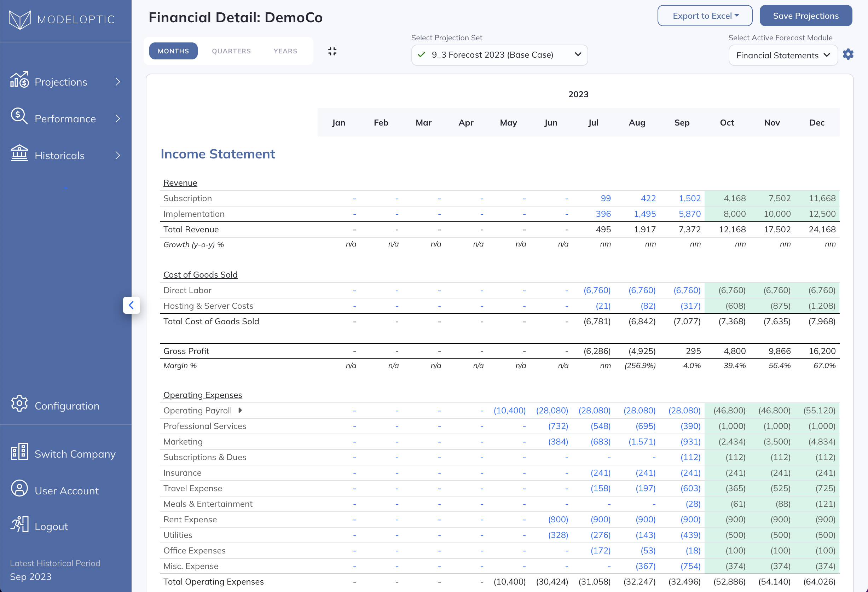
Task: Open Select Projection Set dropdown
Action: coord(499,55)
